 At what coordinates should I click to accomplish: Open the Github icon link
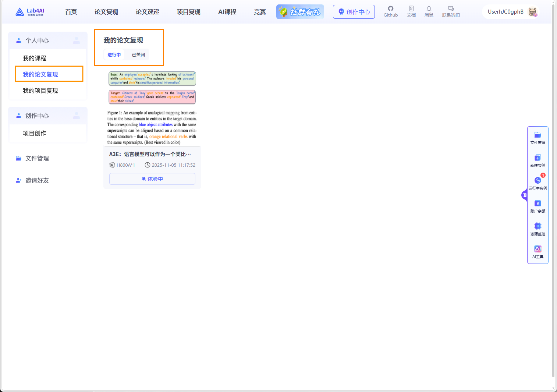coord(390,11)
